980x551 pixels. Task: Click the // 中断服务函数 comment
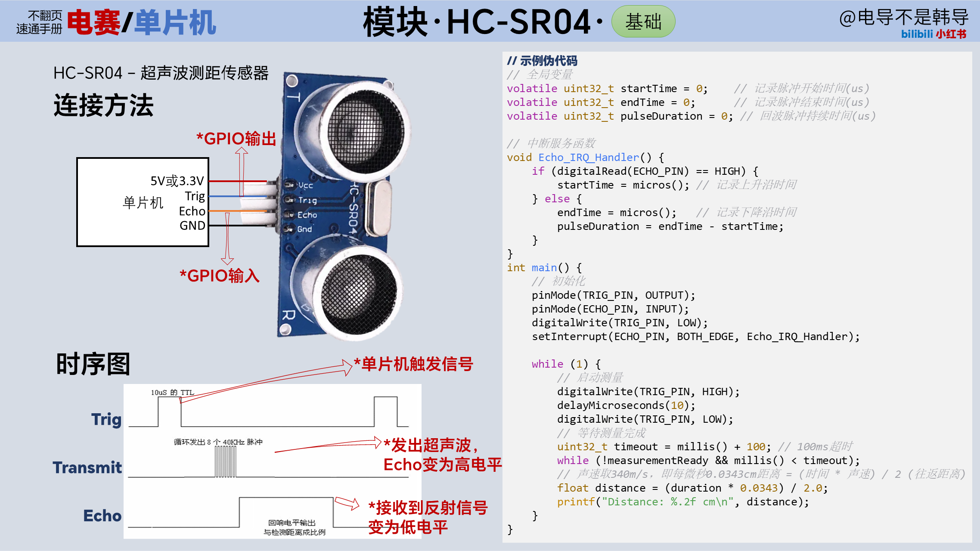[551, 143]
